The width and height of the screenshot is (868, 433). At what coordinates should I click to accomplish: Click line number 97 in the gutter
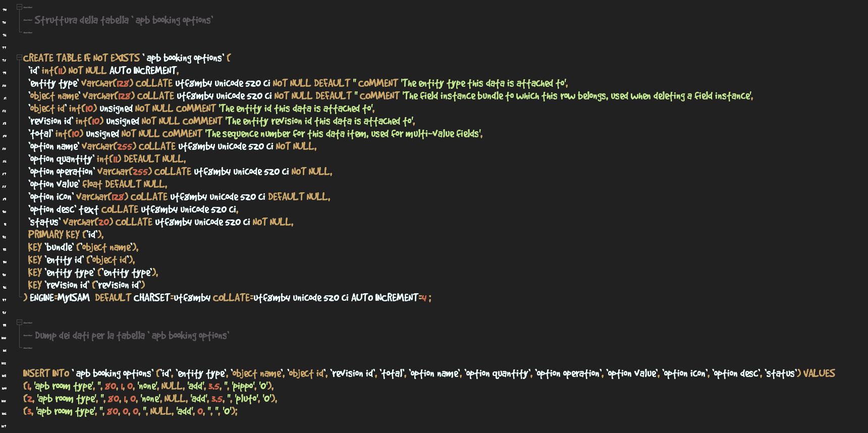coord(4,300)
